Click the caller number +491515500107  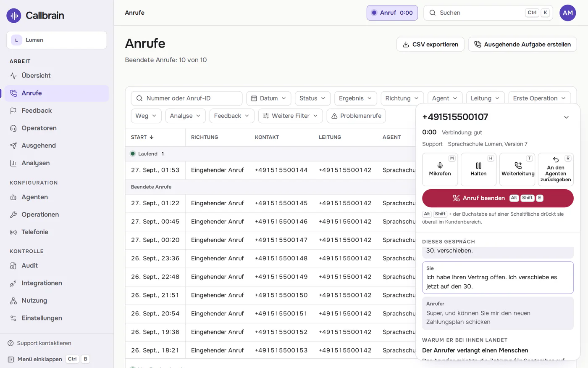coord(455,117)
